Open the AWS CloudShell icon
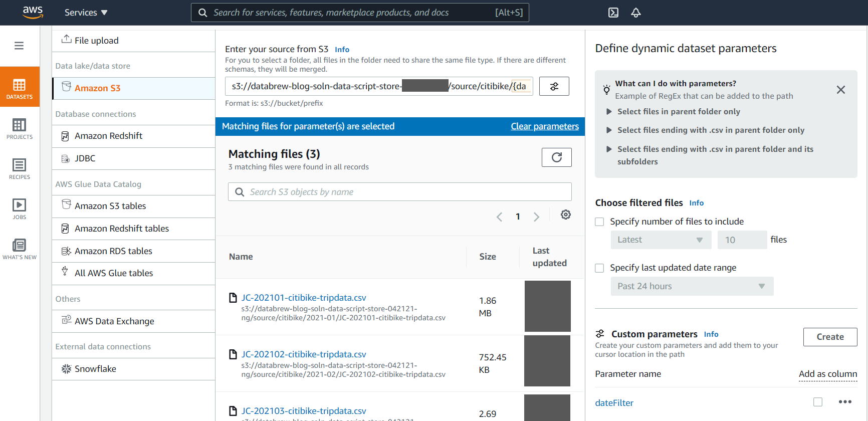 coord(613,13)
